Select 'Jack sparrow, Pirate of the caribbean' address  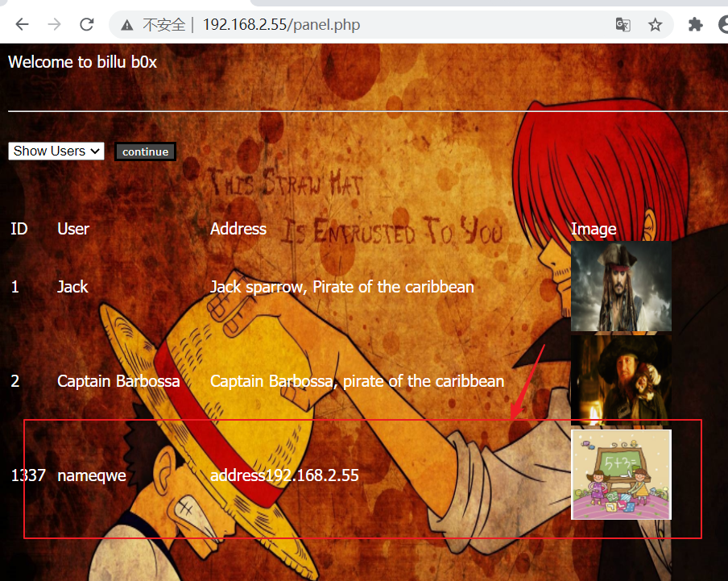pos(341,287)
